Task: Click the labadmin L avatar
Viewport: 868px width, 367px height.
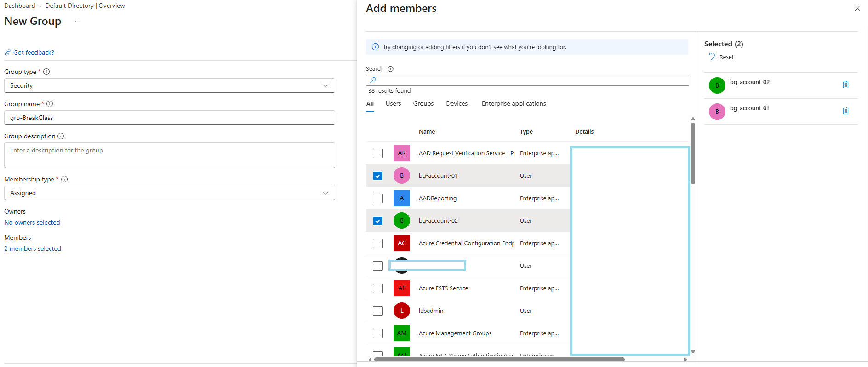Action: (402, 311)
